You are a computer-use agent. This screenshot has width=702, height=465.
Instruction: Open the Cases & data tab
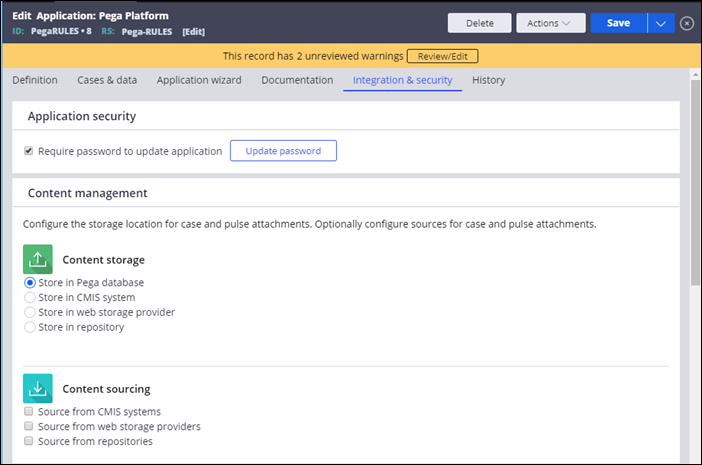coord(107,80)
